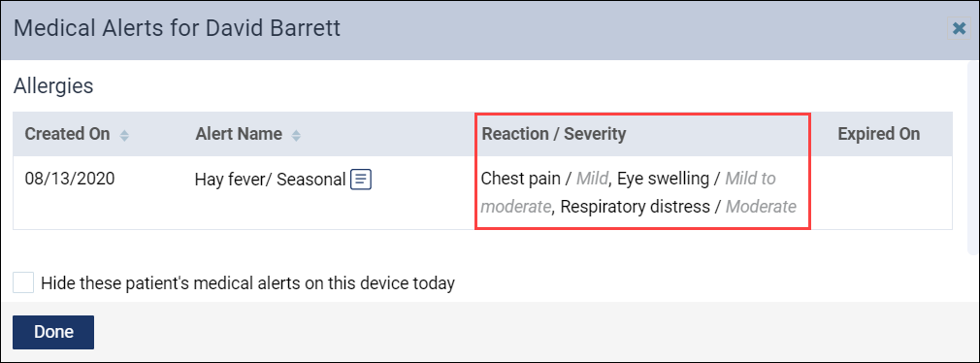Click the Hay fever/ Seasonal alert name
Viewport: 980px width, 363px height.
click(x=270, y=180)
